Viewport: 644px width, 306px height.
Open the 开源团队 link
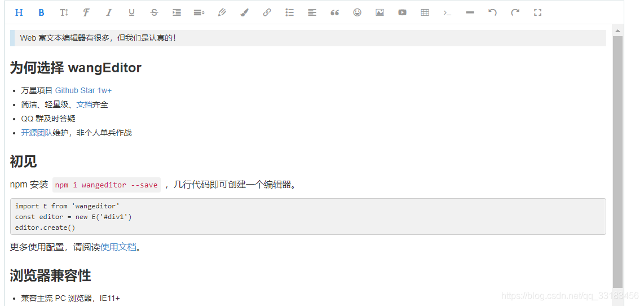click(37, 133)
